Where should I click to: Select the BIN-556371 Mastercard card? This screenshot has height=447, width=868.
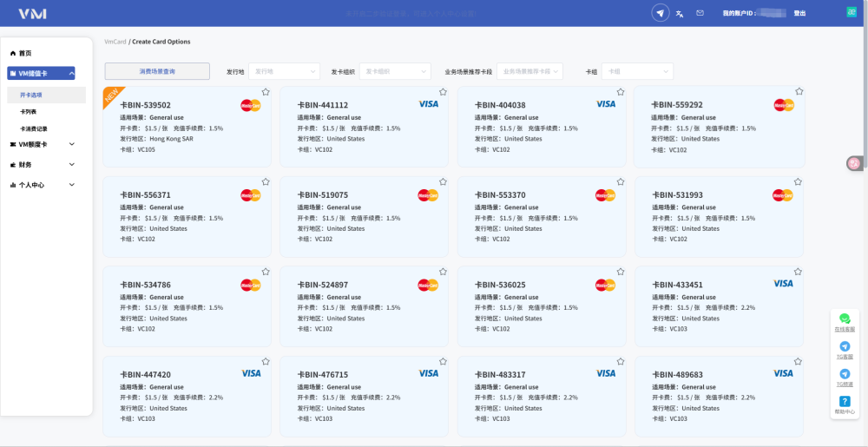pos(187,217)
